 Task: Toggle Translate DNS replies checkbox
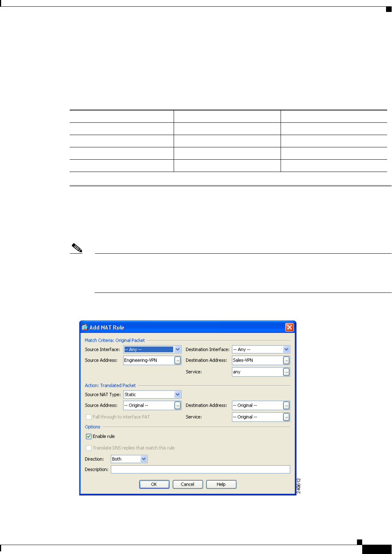(x=89, y=448)
